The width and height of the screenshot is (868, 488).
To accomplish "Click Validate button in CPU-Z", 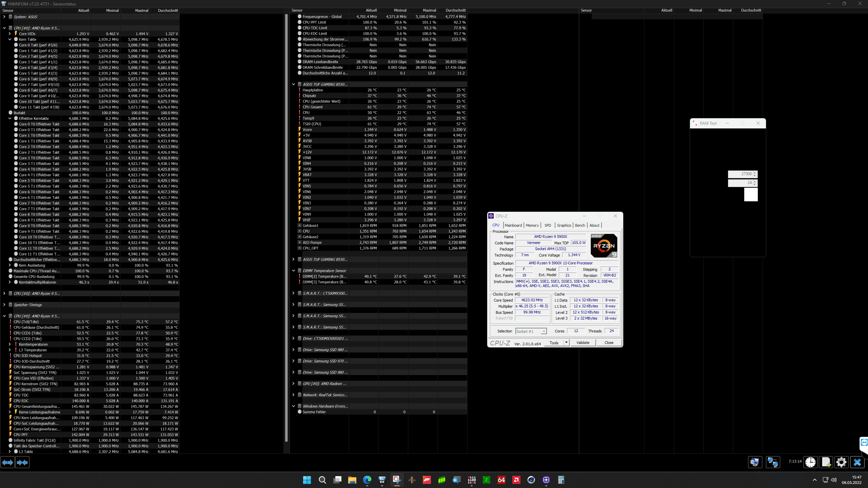I will pyautogui.click(x=583, y=343).
